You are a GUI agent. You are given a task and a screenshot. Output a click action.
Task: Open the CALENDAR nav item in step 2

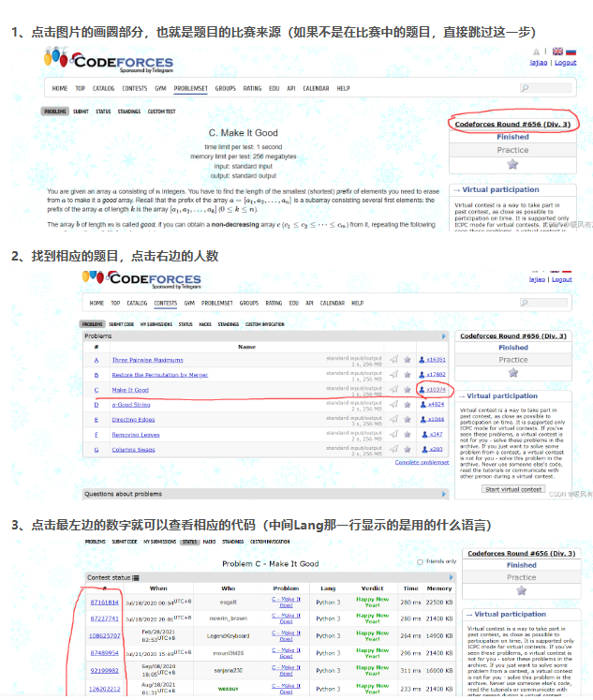333,303
